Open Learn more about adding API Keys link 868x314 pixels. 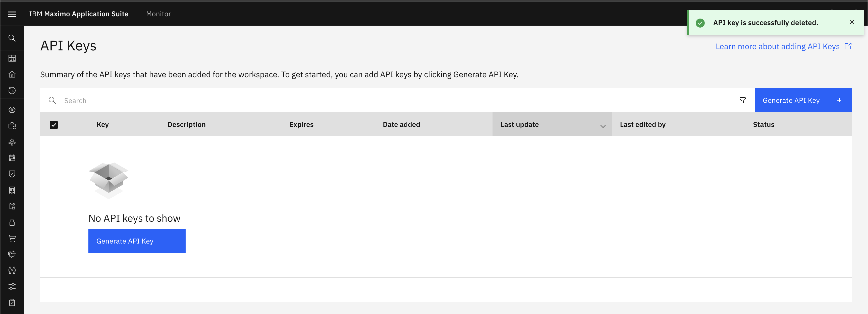[x=777, y=46]
